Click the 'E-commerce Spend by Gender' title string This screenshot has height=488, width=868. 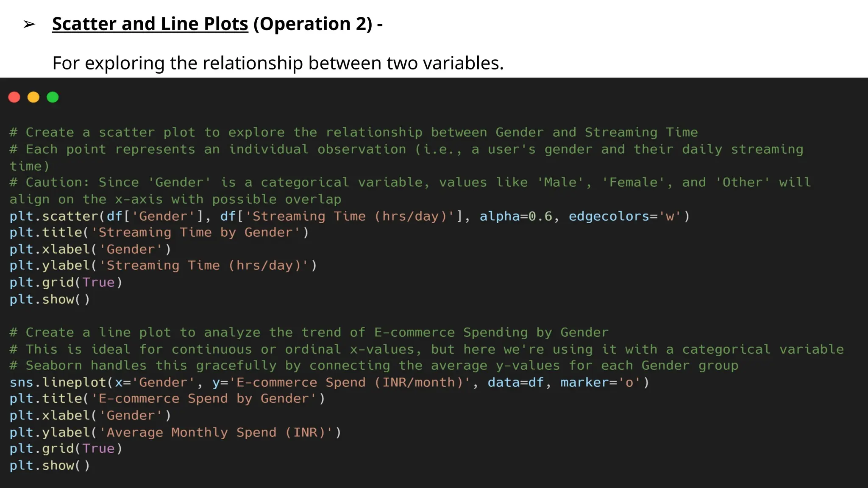[203, 399]
